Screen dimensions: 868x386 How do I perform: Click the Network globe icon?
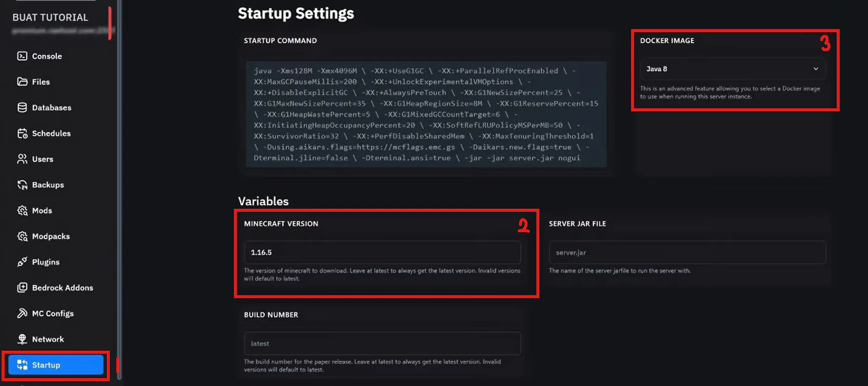click(x=22, y=339)
